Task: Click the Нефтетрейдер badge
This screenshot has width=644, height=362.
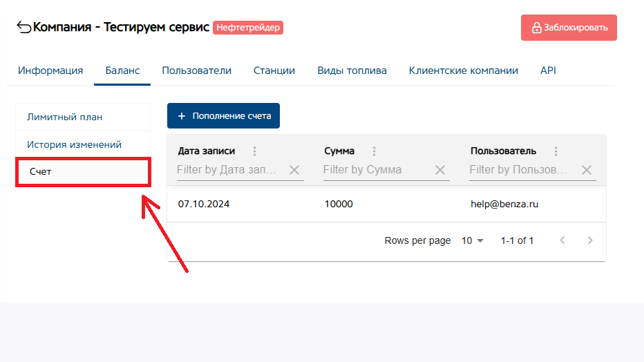Action: [x=248, y=28]
